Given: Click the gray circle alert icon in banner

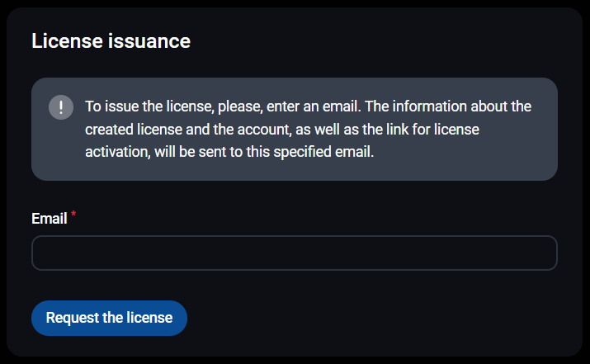Looking at the screenshot, I should [x=61, y=107].
